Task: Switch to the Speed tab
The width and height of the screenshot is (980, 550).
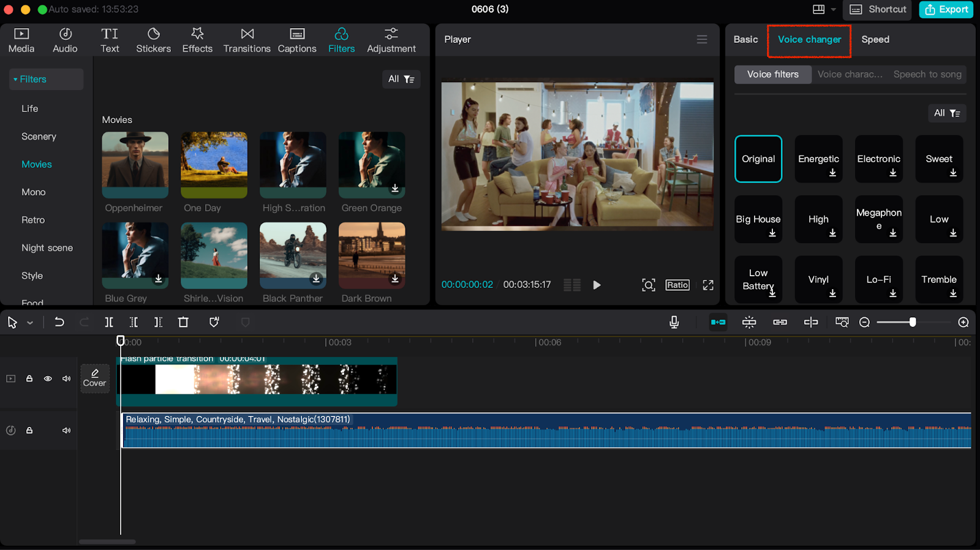Action: click(875, 39)
